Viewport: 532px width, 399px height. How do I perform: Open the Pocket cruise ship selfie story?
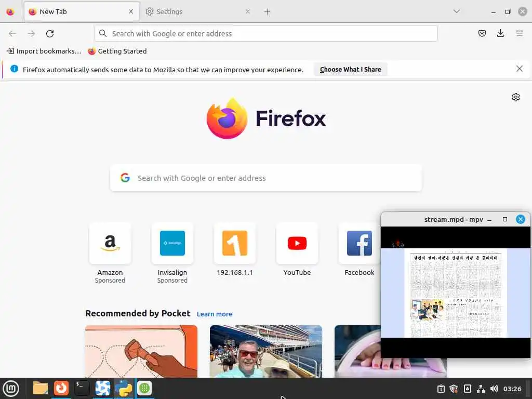[266, 351]
